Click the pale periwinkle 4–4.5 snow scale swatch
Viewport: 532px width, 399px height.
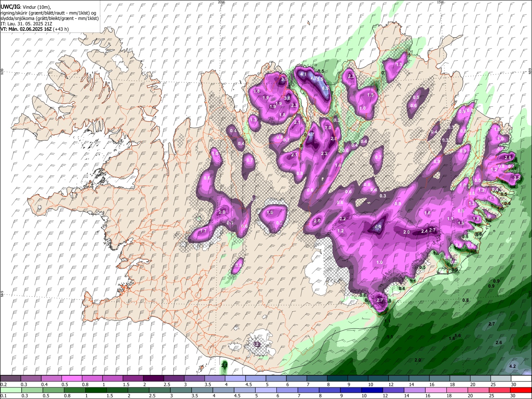tap(235, 379)
